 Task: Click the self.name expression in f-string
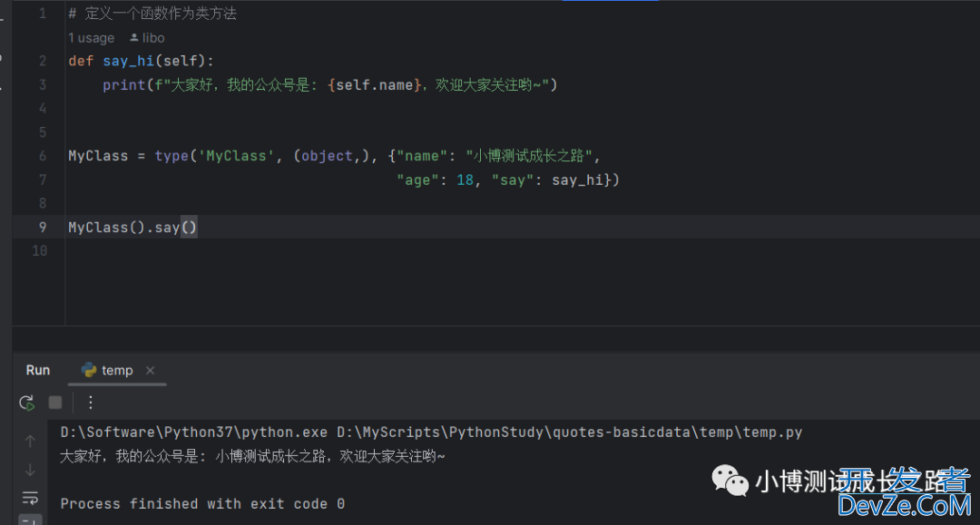click(x=375, y=85)
